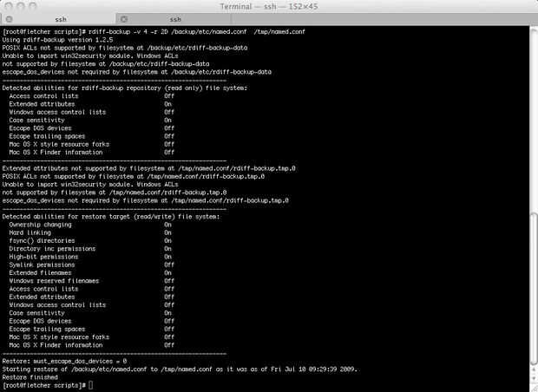
Task: Click the On value beside 'Hard linking'
Action: 167,233
